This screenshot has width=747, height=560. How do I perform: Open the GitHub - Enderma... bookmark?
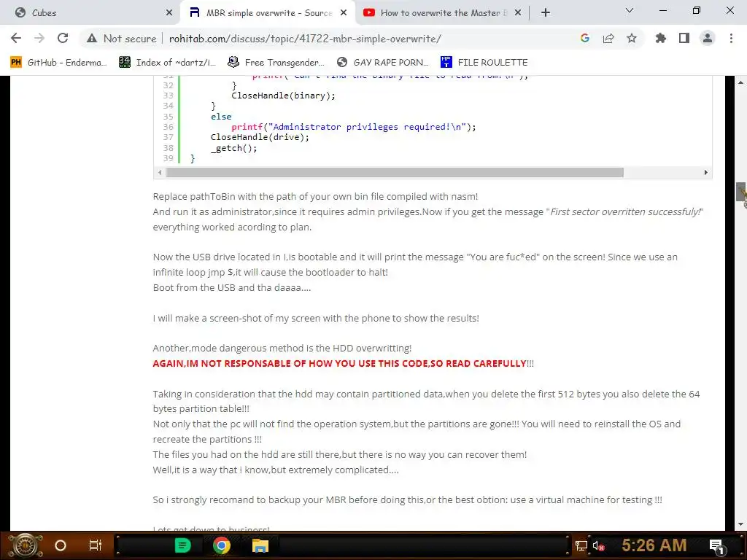click(58, 63)
